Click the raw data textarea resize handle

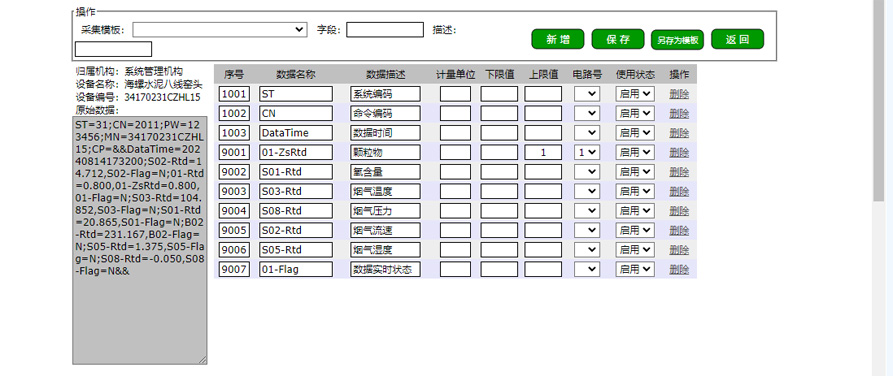203,360
